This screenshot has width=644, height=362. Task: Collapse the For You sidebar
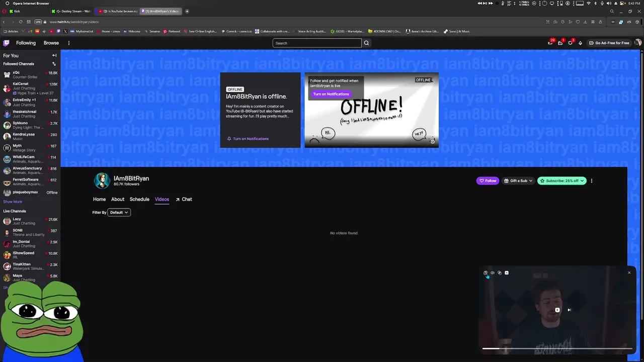click(x=54, y=55)
